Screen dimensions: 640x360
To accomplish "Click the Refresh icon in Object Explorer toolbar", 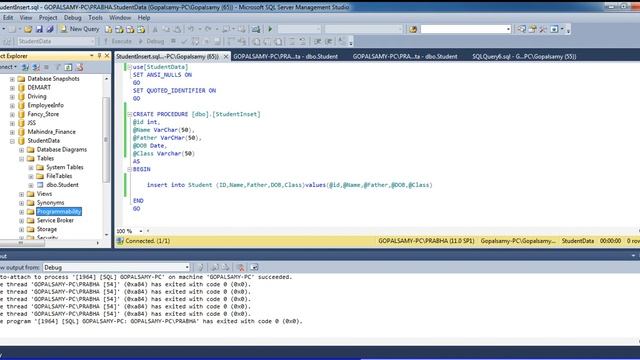I will point(68,67).
